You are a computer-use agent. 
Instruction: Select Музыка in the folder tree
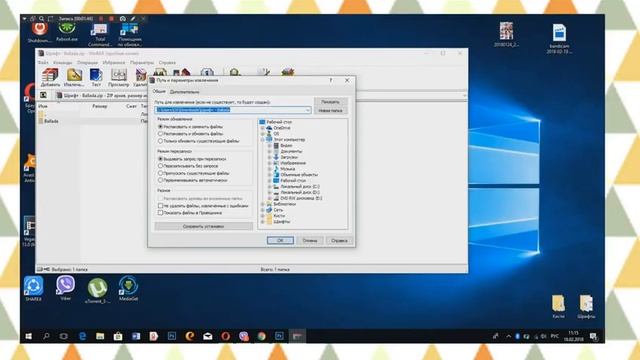288,169
